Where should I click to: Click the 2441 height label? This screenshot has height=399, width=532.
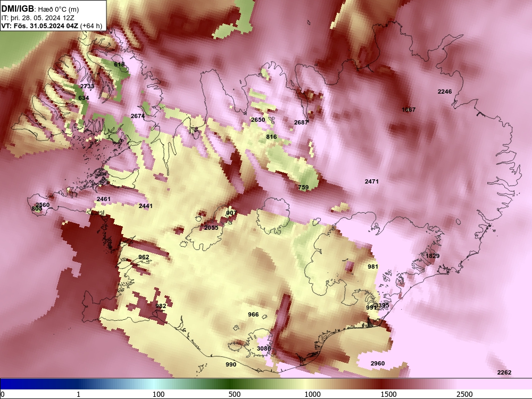click(146, 206)
